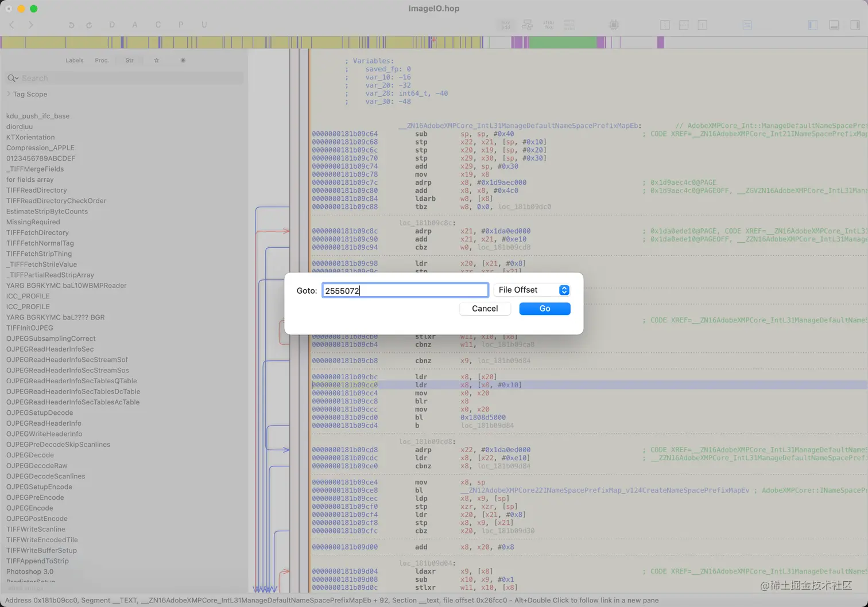Open the starred bookmarks tab
Viewport: 868px width, 607px height.
pos(156,60)
